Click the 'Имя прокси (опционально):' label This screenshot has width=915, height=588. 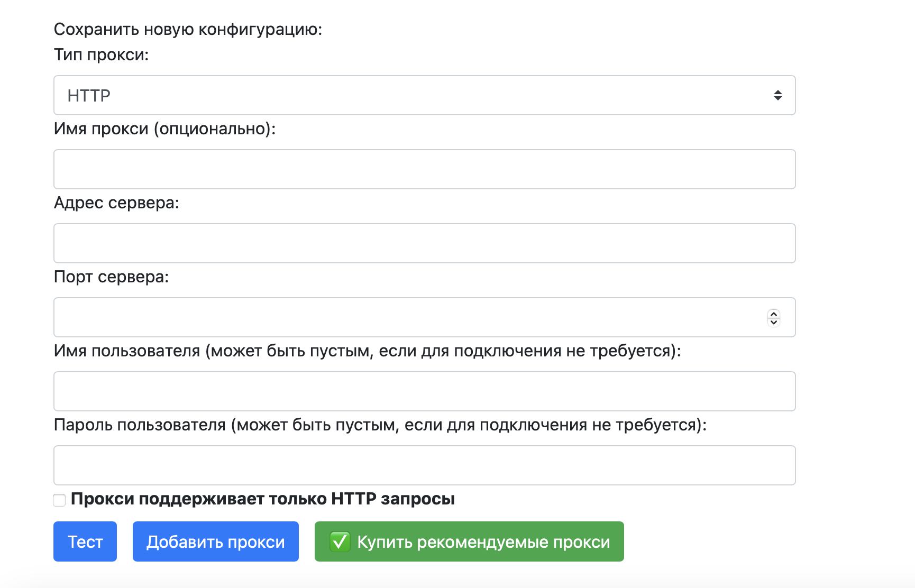click(165, 128)
